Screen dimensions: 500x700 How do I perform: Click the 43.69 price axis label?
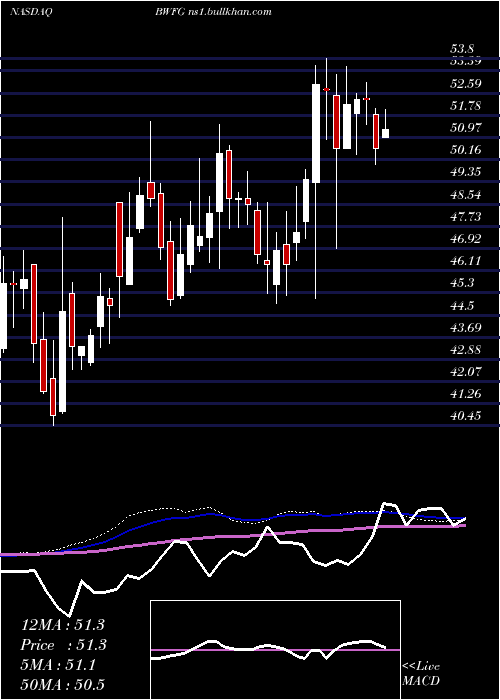tap(465, 328)
